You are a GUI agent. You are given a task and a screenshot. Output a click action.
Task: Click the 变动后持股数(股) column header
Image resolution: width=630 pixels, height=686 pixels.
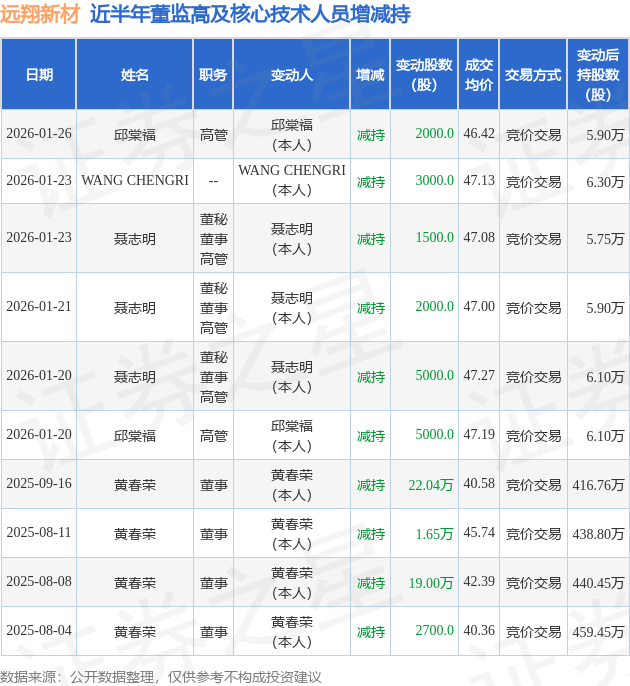[x=598, y=75]
